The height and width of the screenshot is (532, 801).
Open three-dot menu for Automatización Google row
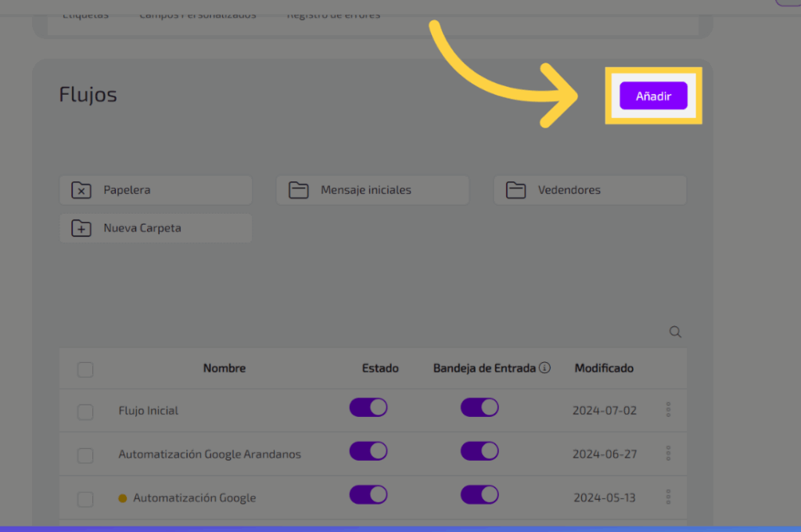[x=668, y=497]
